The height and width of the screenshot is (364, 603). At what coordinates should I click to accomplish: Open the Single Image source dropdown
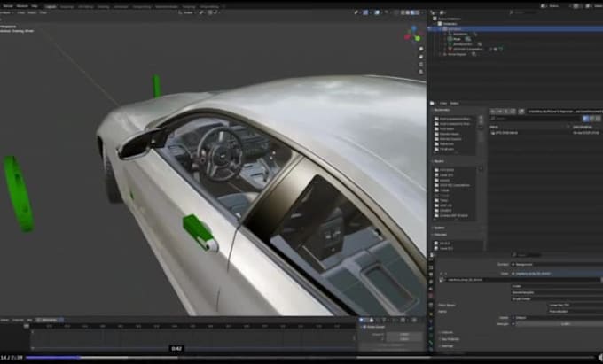coord(557,298)
